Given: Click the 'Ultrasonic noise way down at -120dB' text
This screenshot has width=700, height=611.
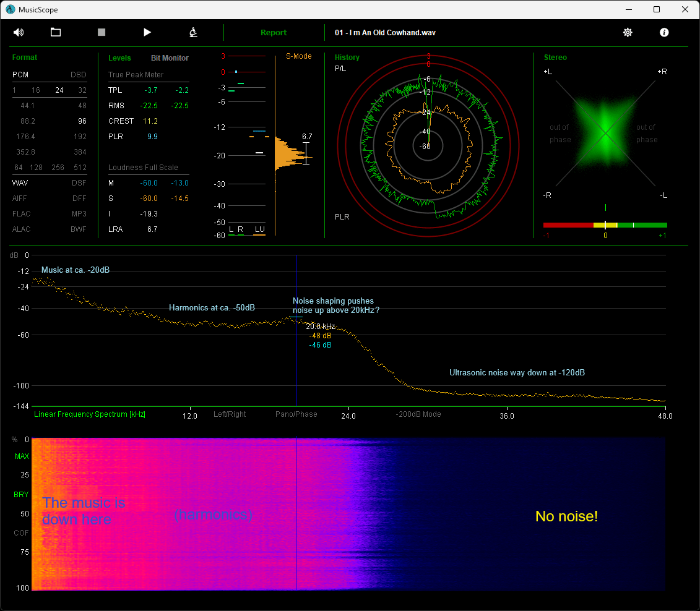Looking at the screenshot, I should 517,372.
